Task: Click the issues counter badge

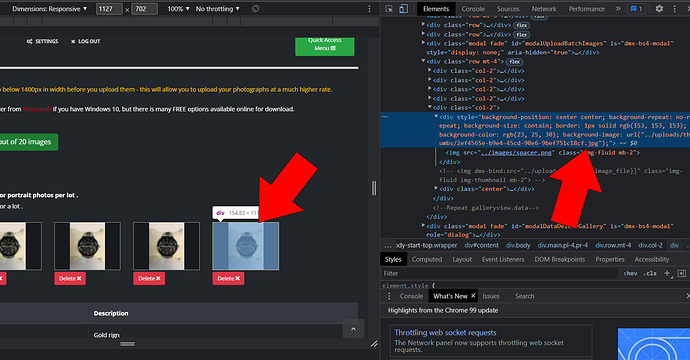Action: click(636, 9)
